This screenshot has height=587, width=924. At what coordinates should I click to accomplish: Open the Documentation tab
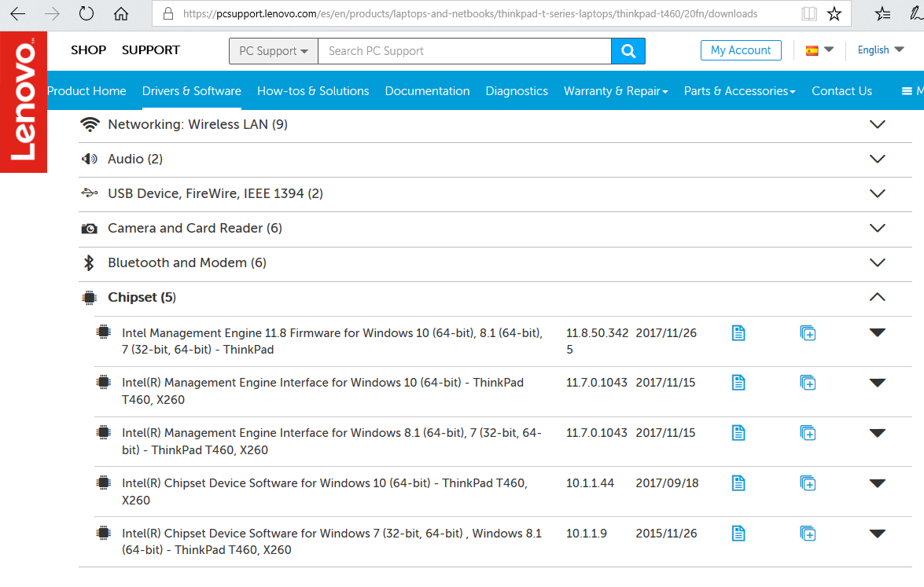coord(427,90)
